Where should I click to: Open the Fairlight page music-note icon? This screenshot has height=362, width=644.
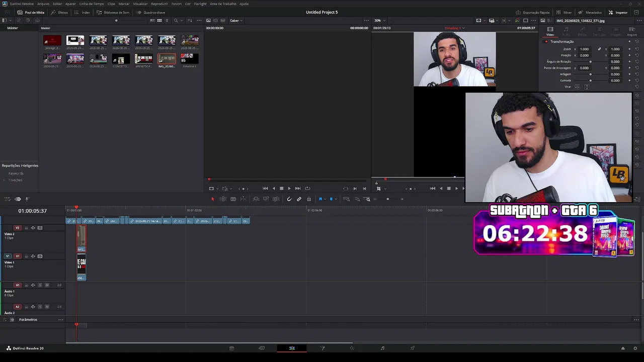pos(382,348)
